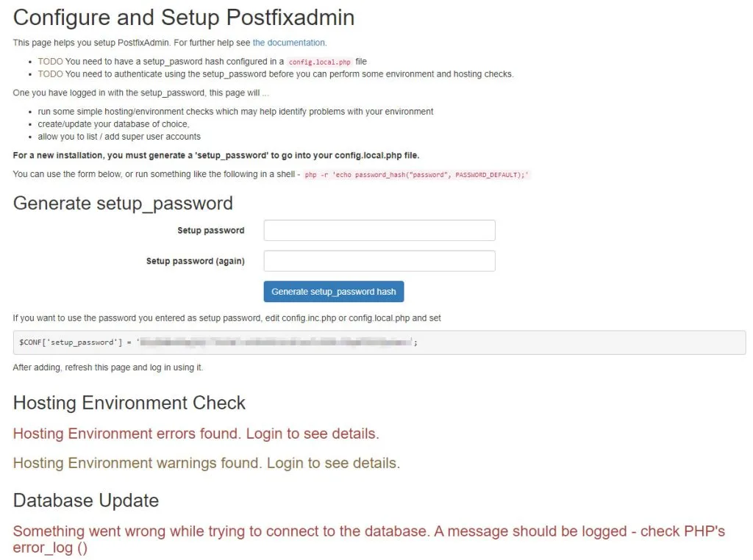The width and height of the screenshot is (753, 560).
Task: Click the Hosting Environment Check heading
Action: (x=129, y=403)
